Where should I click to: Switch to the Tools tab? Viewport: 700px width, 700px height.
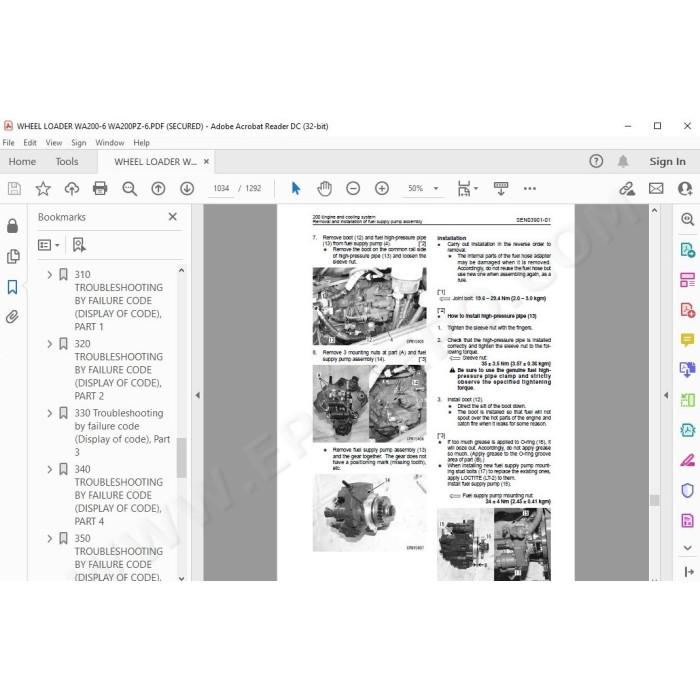click(67, 162)
